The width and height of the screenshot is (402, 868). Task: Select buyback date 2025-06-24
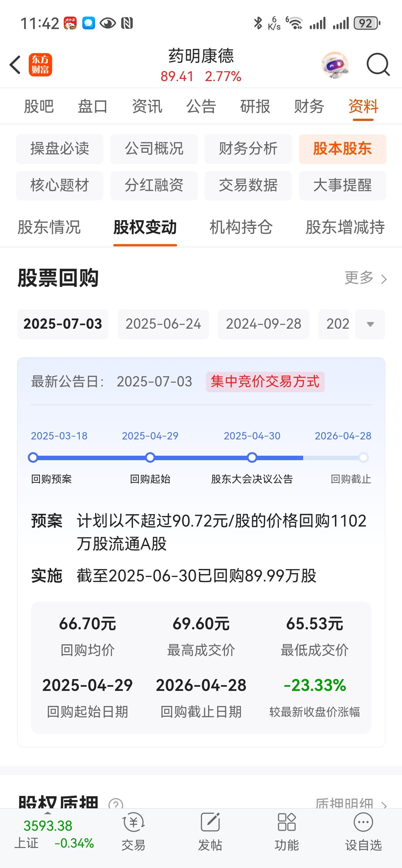click(x=163, y=324)
